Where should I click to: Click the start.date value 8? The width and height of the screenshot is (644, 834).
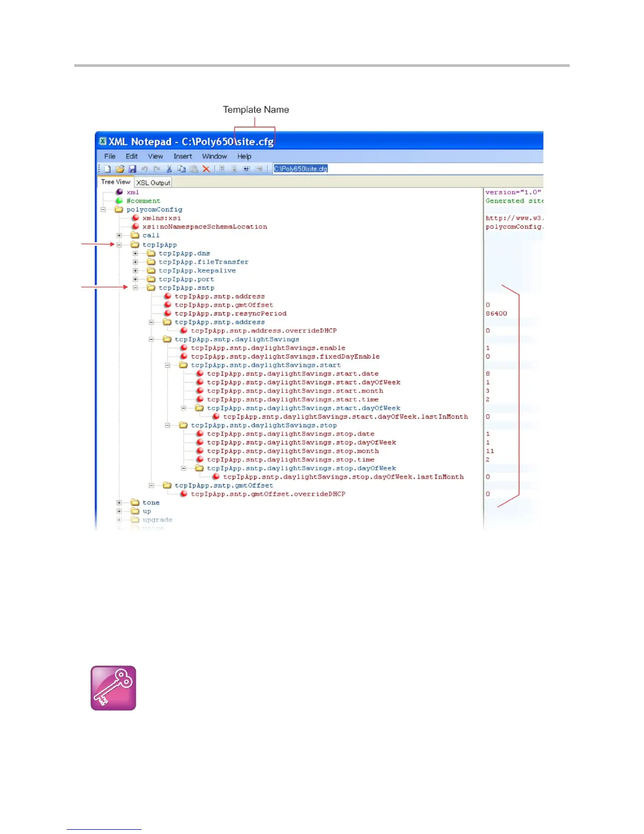click(x=488, y=374)
